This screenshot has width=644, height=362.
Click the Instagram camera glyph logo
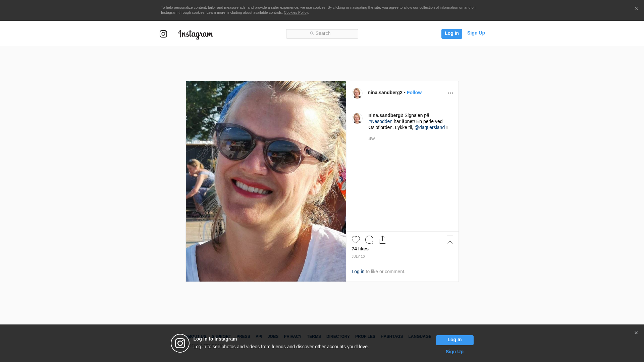163,34
